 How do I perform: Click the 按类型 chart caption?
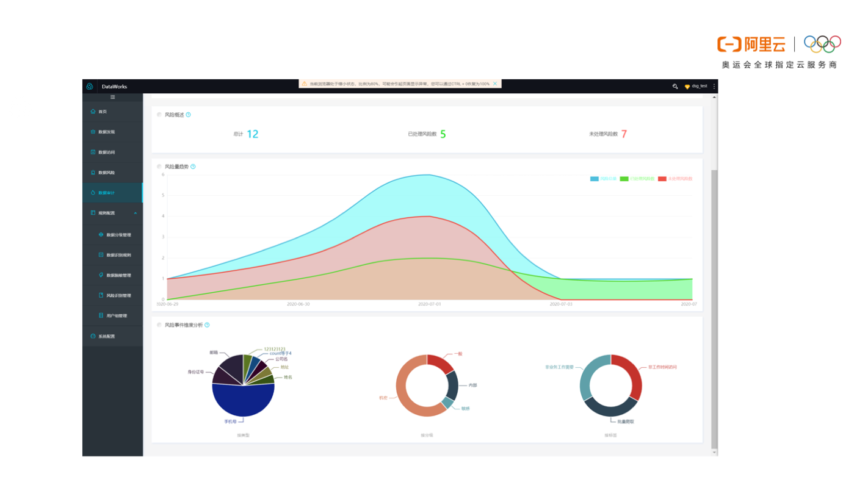(x=244, y=436)
